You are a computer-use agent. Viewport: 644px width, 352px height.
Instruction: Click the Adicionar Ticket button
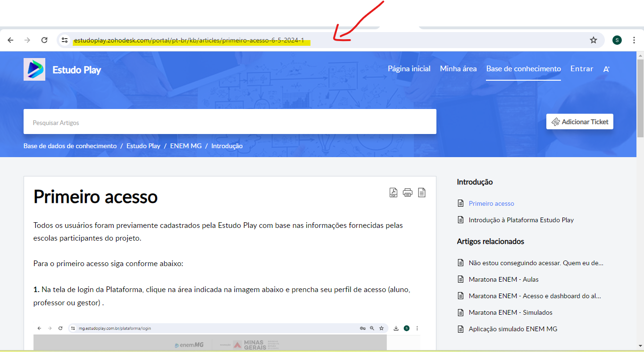pyautogui.click(x=580, y=122)
